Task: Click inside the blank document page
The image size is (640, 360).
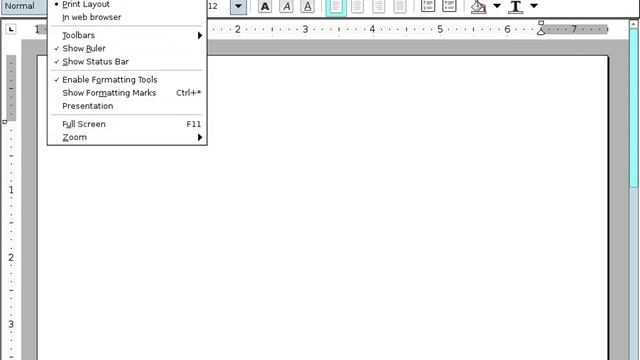Action: pos(322,208)
